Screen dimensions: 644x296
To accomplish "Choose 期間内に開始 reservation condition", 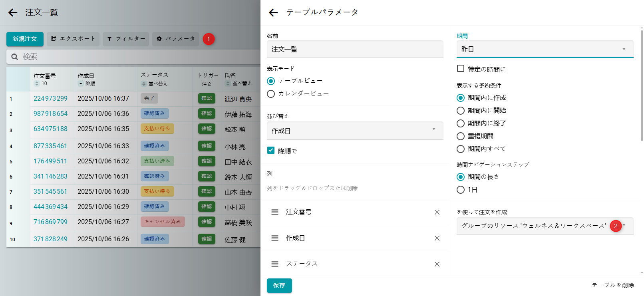I will pos(461,111).
